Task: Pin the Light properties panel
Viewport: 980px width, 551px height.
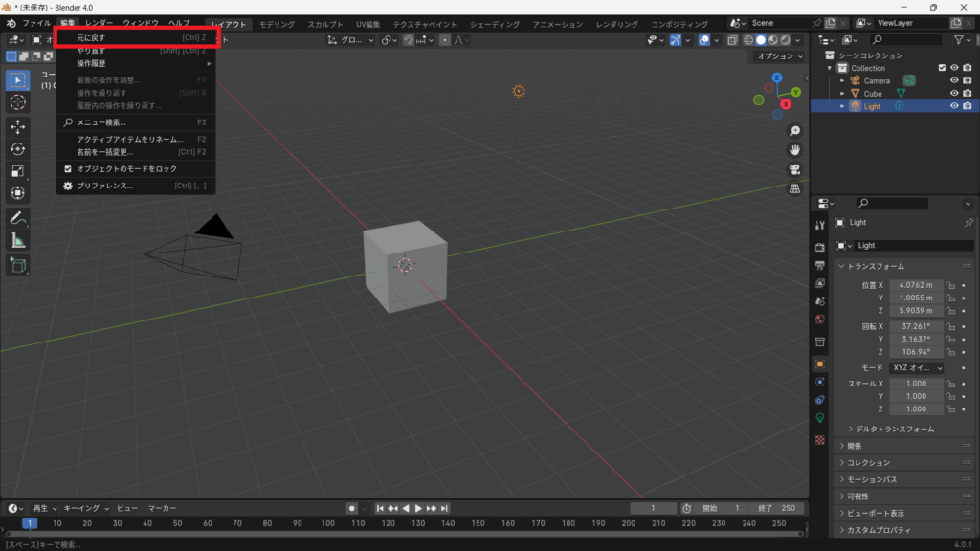Action: pyautogui.click(x=969, y=222)
